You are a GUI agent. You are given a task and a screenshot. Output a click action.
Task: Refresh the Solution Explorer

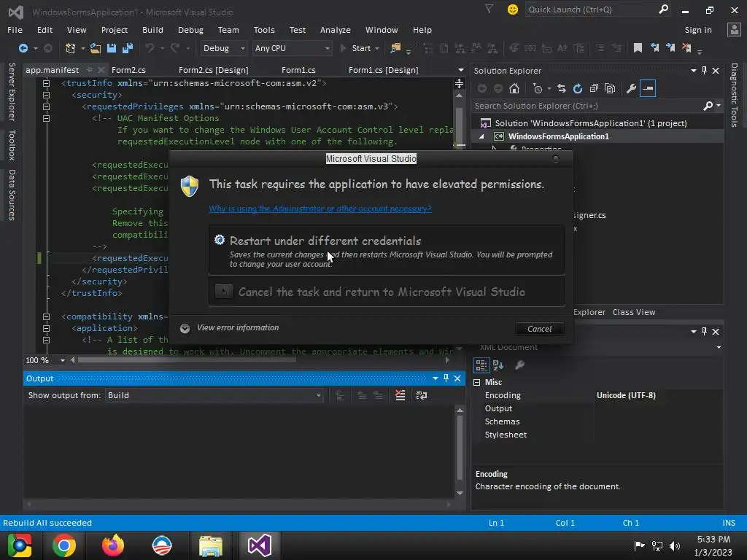578,88
